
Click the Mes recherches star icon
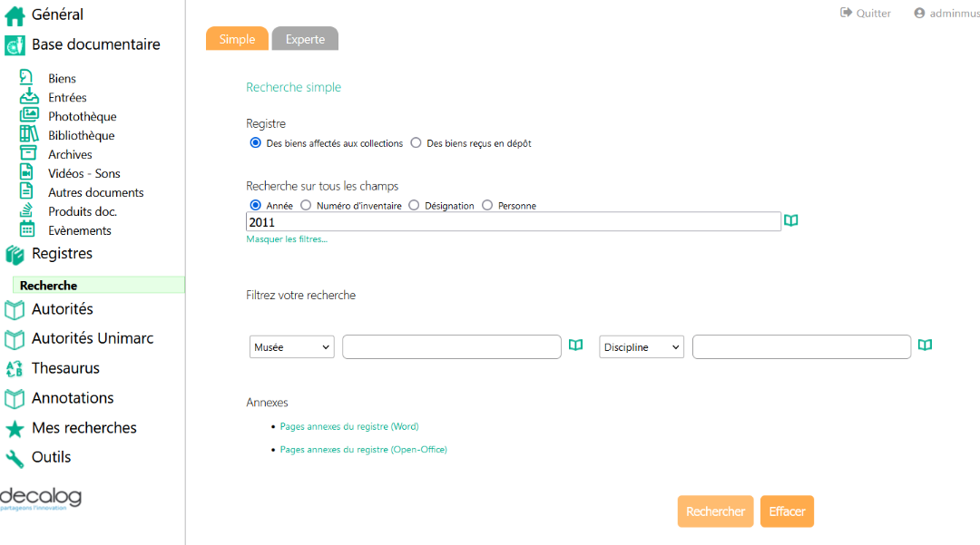tap(15, 428)
